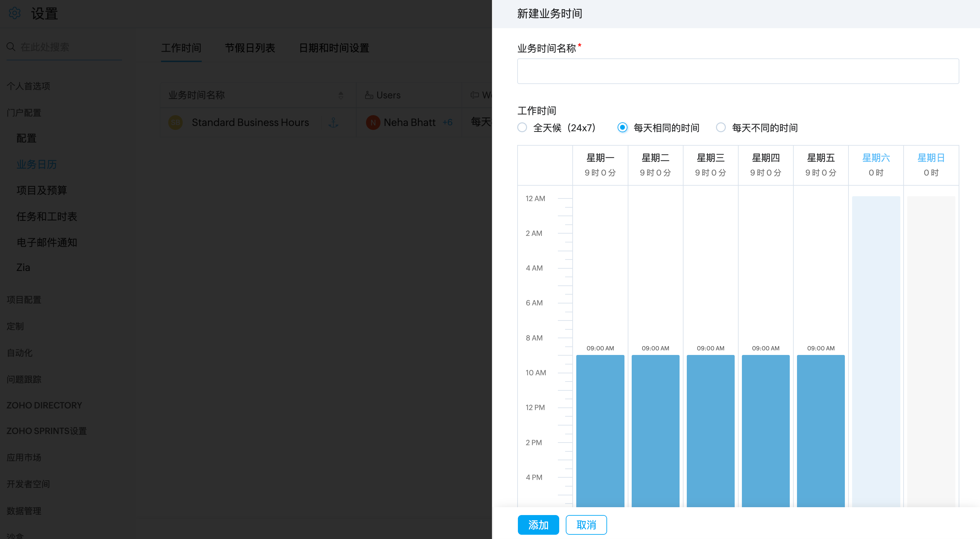The width and height of the screenshot is (980, 539).
Task: Click the 添加 button
Action: 538,525
